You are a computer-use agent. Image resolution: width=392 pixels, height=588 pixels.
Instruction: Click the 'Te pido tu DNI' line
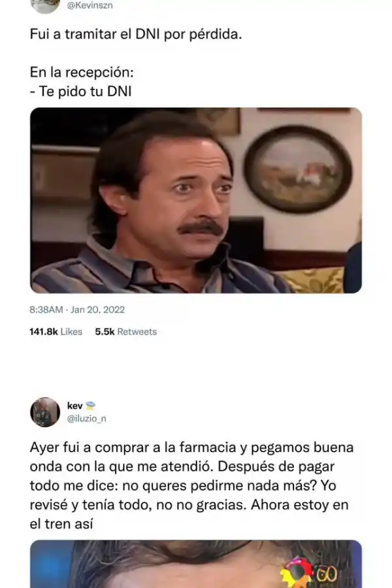click(x=80, y=91)
